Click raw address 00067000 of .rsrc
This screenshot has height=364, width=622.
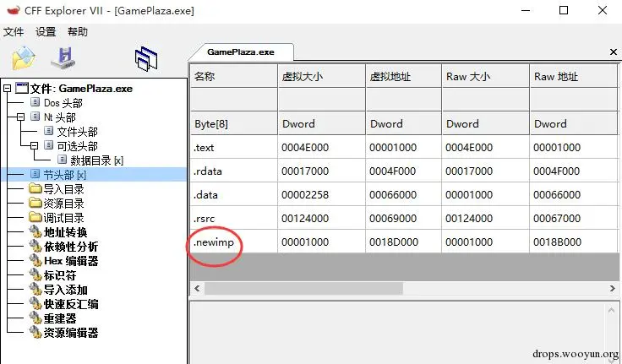[x=557, y=219]
